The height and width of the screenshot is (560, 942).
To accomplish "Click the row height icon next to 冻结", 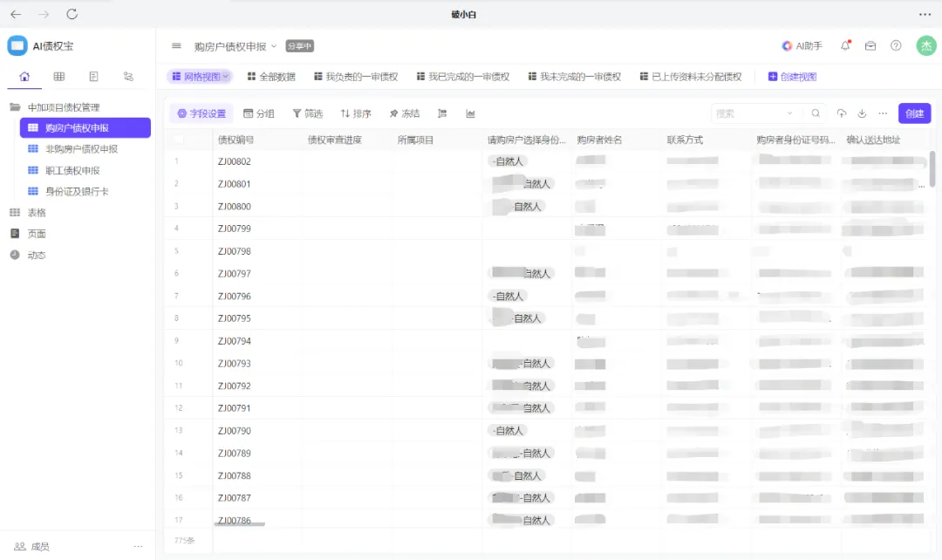I will pos(442,113).
